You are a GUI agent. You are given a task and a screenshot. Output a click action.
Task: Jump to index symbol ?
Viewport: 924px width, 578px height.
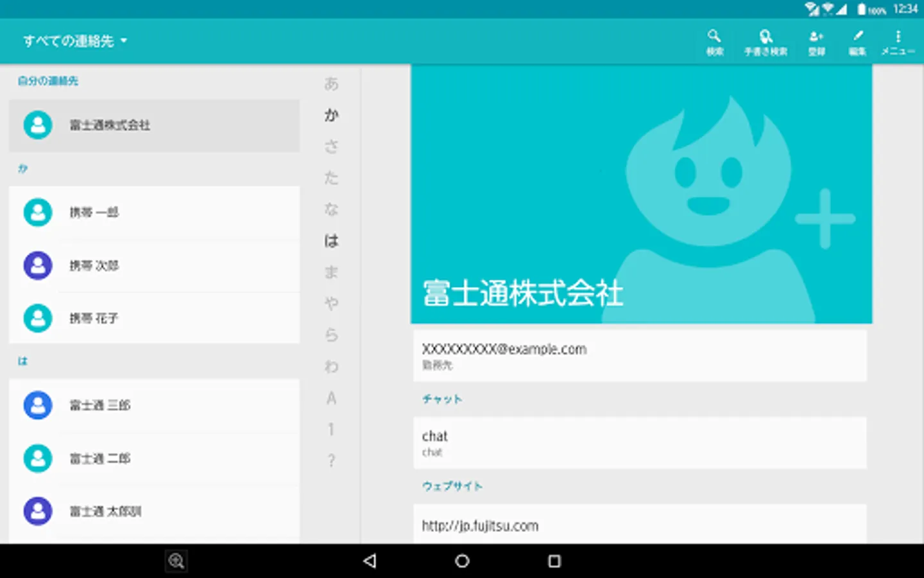[331, 460]
